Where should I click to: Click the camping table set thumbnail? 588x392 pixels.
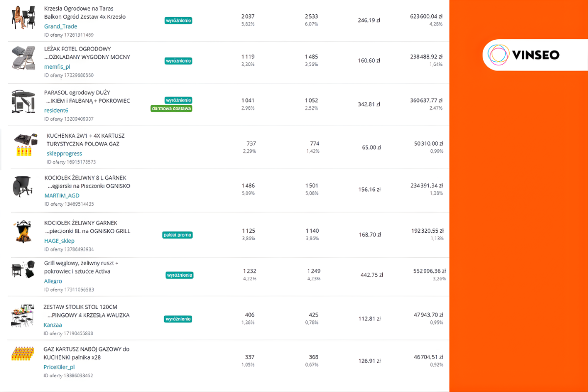[23, 316]
